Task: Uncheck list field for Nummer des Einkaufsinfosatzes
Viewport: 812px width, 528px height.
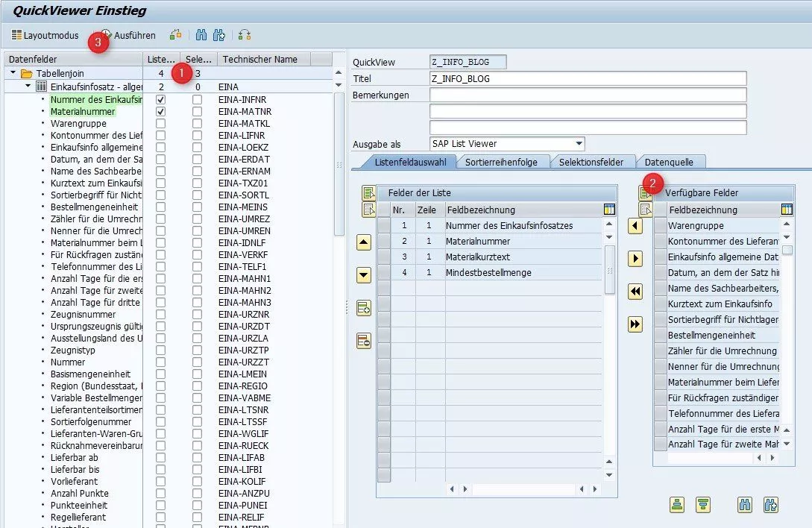Action: click(160, 99)
